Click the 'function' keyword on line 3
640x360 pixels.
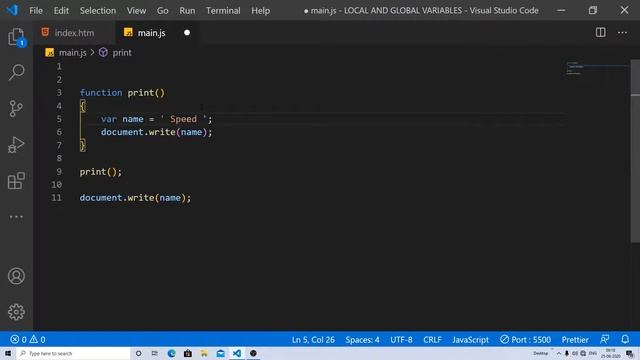(101, 93)
